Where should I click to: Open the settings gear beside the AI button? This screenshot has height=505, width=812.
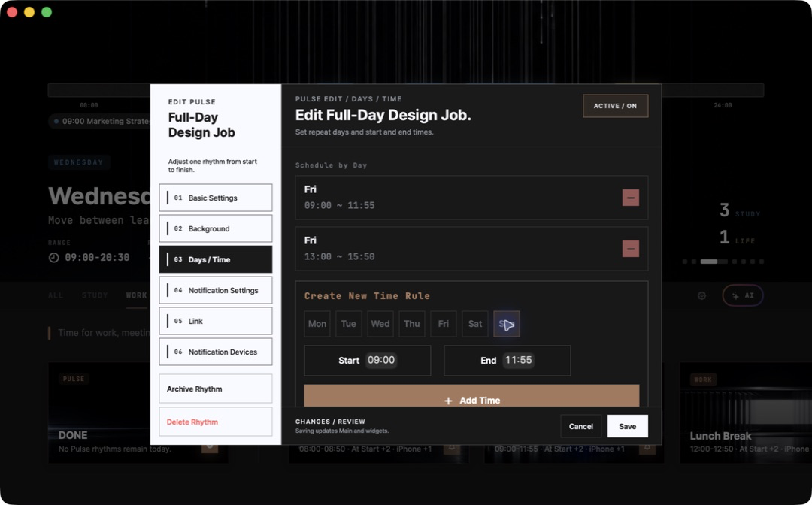[701, 295]
